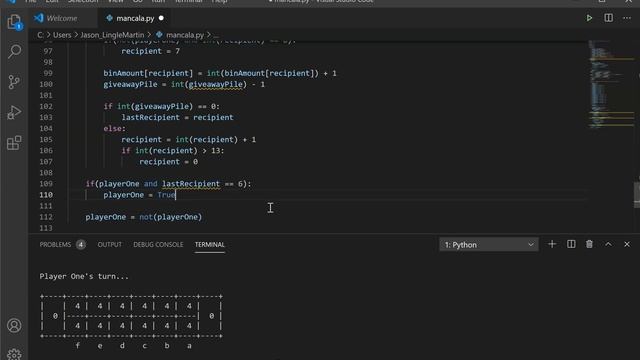
Task: Open the Accounts menu icon
Action: [14, 325]
